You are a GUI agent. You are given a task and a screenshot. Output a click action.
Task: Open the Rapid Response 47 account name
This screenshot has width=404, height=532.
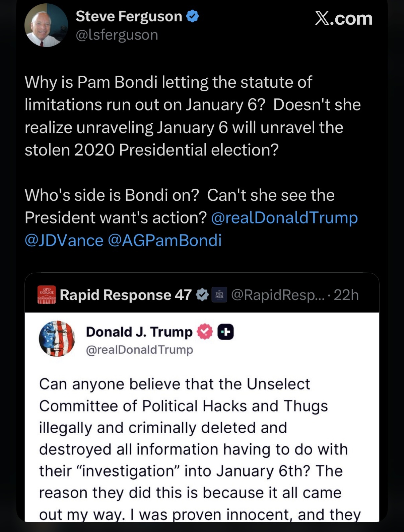pos(126,295)
